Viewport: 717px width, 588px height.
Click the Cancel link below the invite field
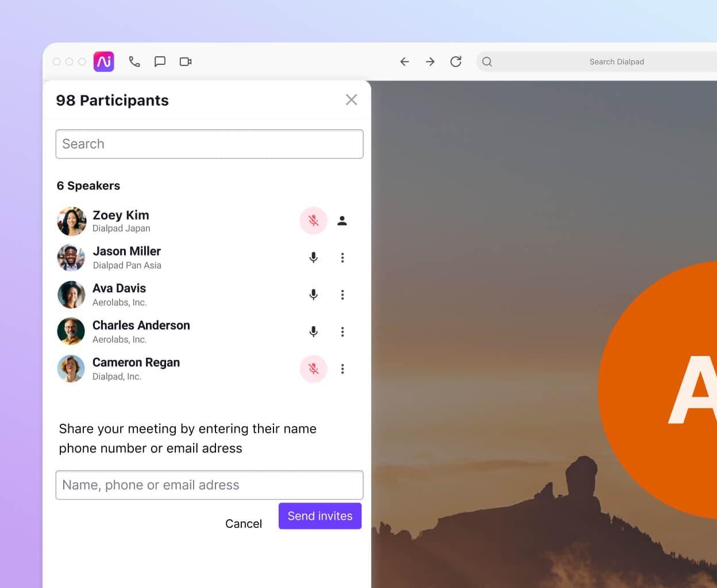tap(244, 523)
